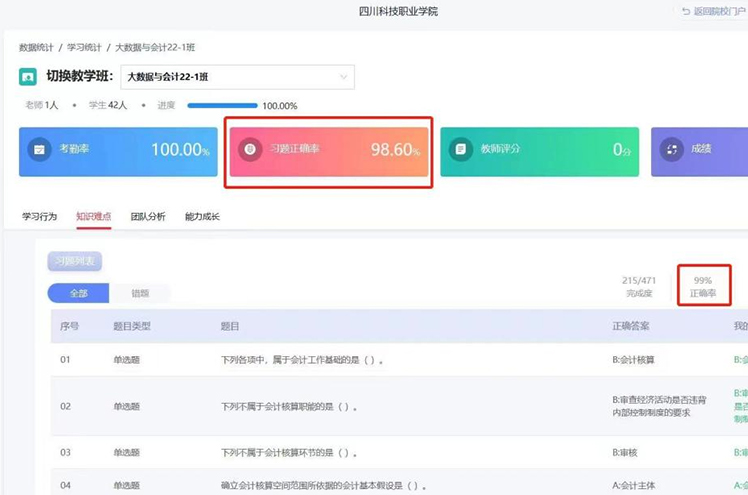Screen dimensions: 748x495
Task: Click the attendance rate card icon
Action: (39, 150)
